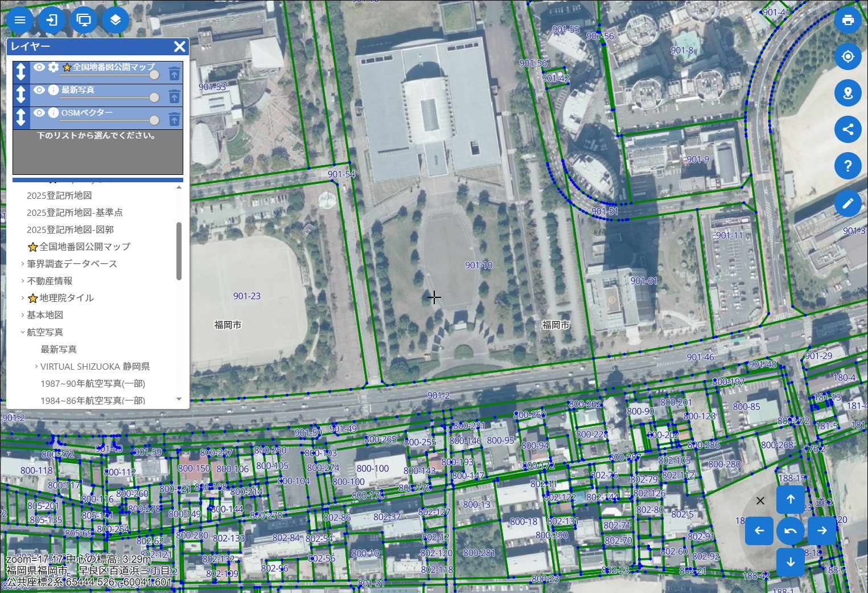Center map on current location

pos(848,57)
